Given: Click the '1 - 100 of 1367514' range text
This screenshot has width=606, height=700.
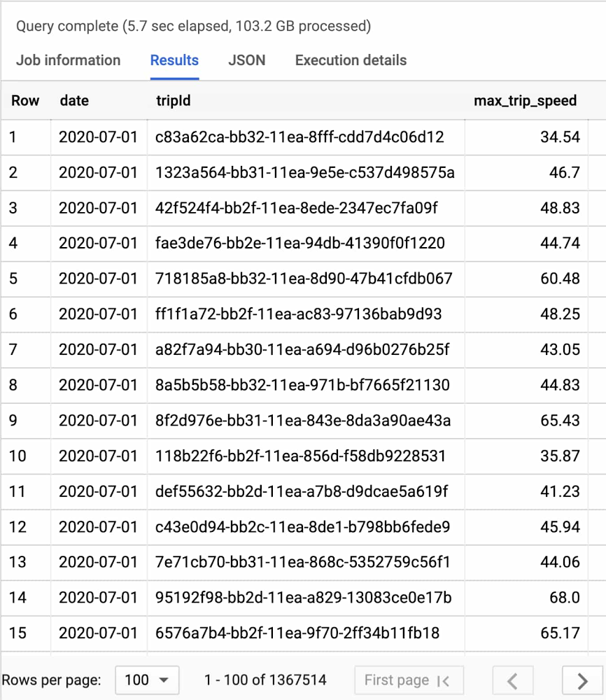Looking at the screenshot, I should tap(265, 680).
